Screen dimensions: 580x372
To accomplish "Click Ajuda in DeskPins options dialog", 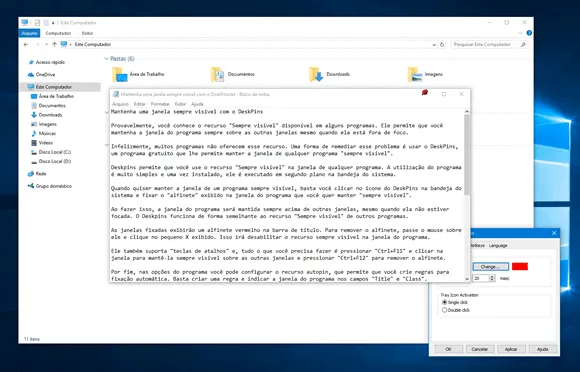I will [x=542, y=349].
